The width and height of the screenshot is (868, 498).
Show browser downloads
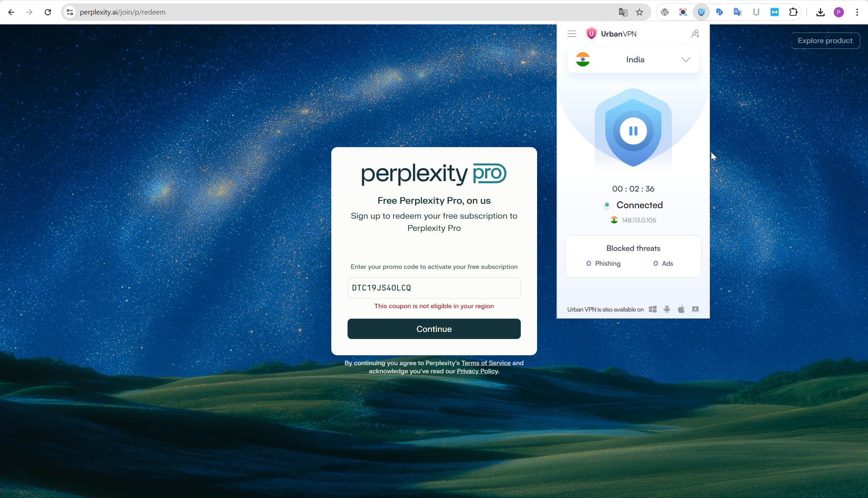820,12
